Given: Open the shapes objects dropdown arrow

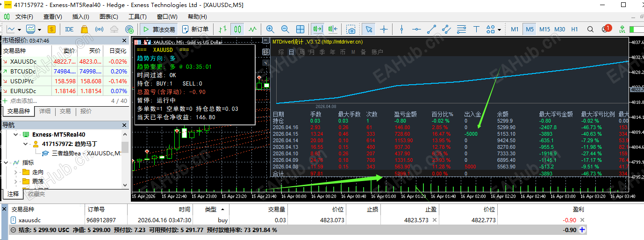Looking at the screenshot, I should pyautogui.click(x=500, y=29).
